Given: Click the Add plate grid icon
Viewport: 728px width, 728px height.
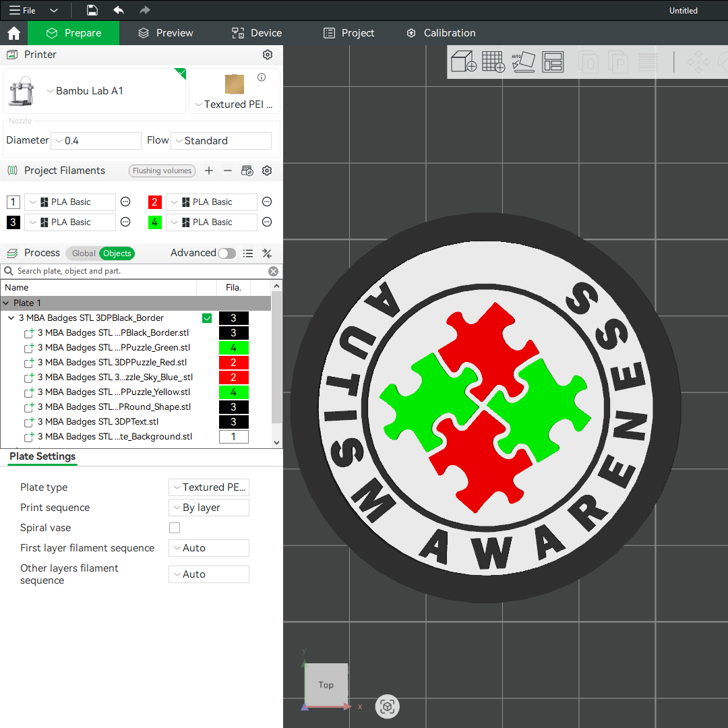Looking at the screenshot, I should point(493,62).
